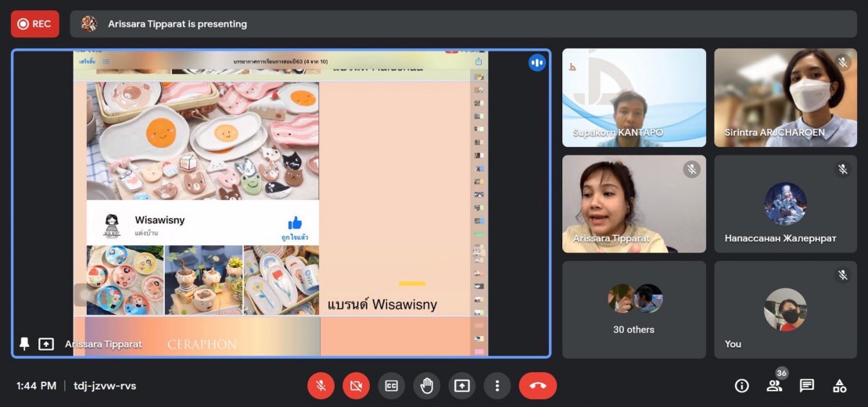Open the activities shapes icon
868x407 pixels.
pos(839,385)
